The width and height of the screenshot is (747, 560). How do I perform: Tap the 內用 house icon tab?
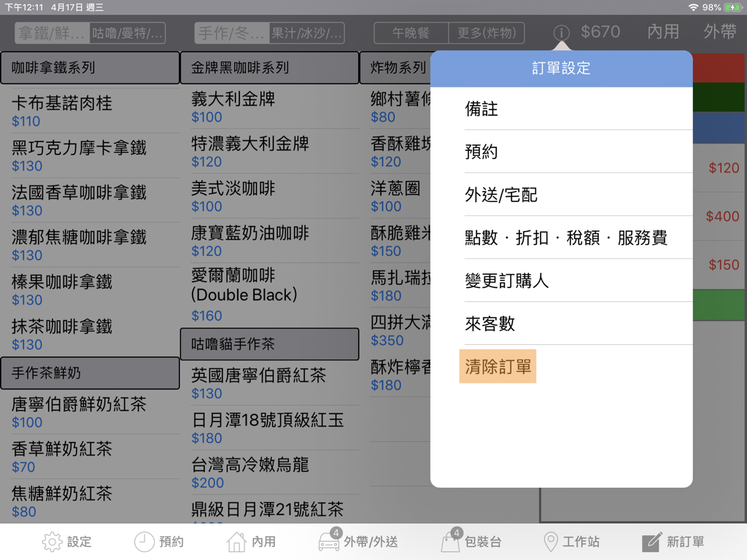(237, 542)
